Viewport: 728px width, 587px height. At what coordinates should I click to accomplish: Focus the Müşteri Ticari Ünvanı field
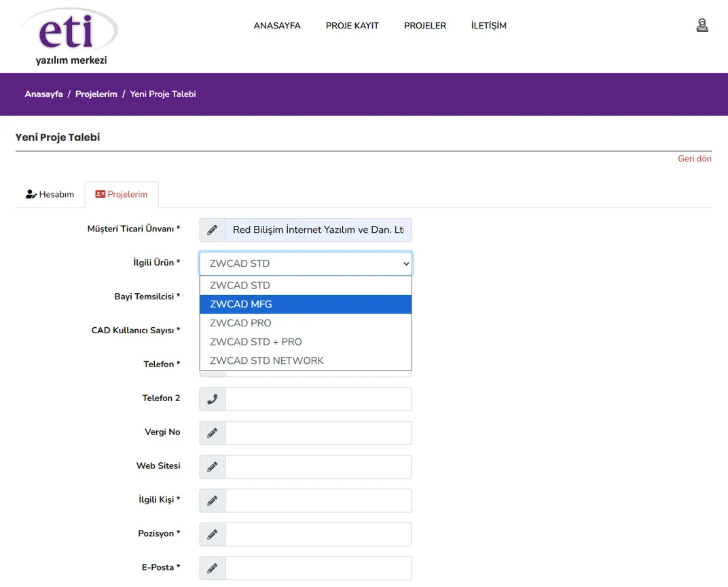(318, 229)
